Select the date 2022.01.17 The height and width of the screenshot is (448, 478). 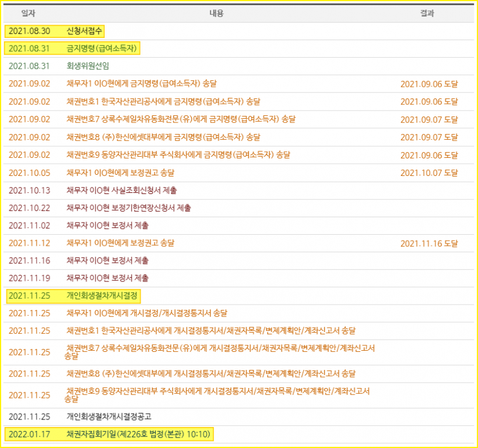pyautogui.click(x=29, y=434)
